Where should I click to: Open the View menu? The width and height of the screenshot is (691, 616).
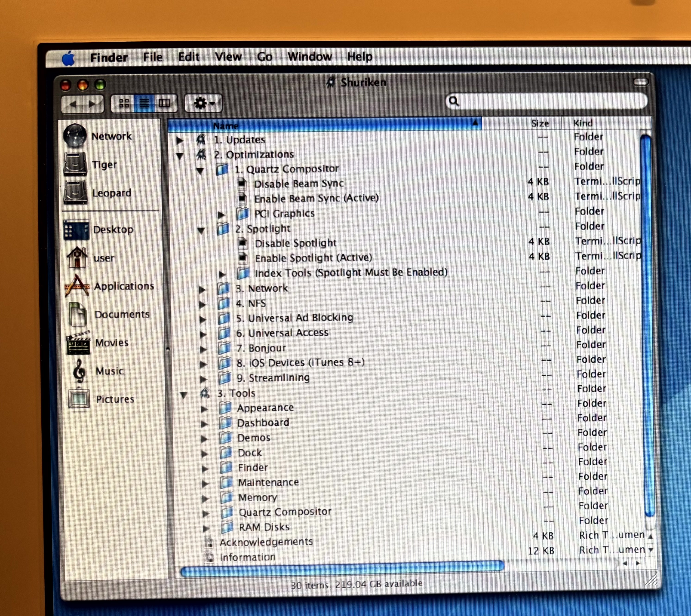coord(228,57)
